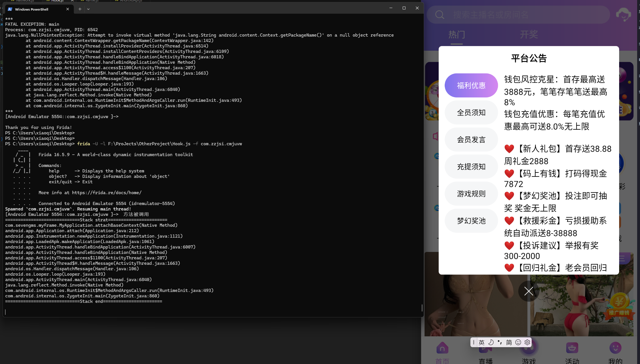This screenshot has width=640, height=364.
Task: Switch to Network.js tab in the editor behind
Action: pos(25,1)
